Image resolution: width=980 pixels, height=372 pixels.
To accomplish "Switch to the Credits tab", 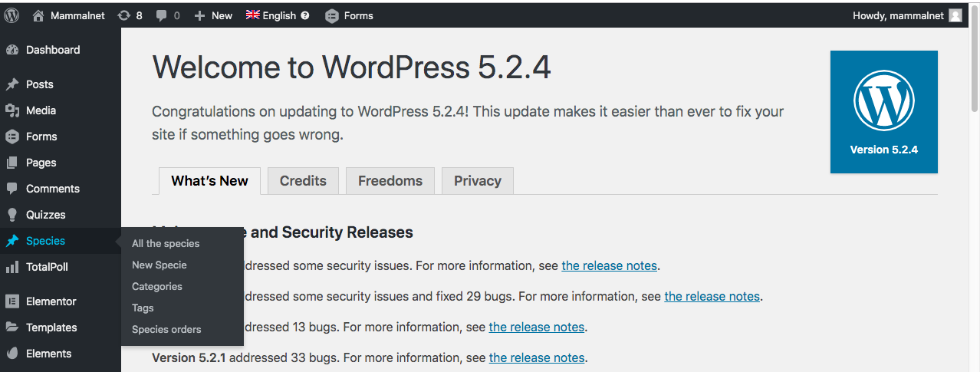I will click(303, 181).
